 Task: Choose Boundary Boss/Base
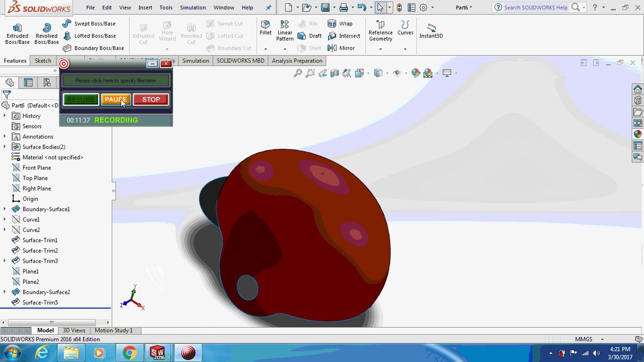(x=93, y=48)
